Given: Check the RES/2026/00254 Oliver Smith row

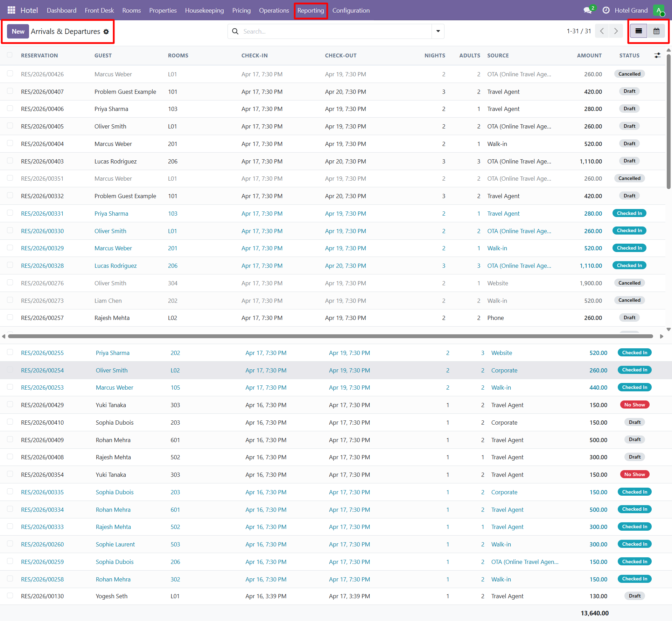Looking at the screenshot, I should pos(10,370).
